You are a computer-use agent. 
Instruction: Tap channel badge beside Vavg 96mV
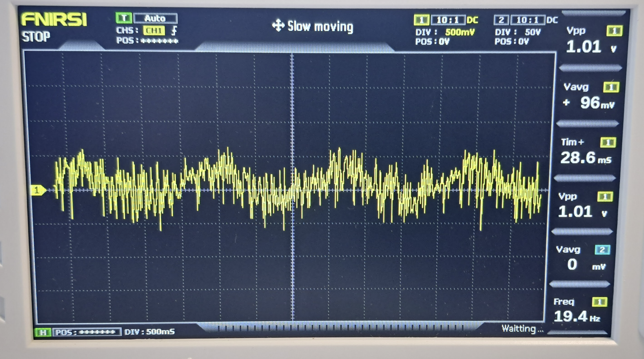[x=611, y=87]
